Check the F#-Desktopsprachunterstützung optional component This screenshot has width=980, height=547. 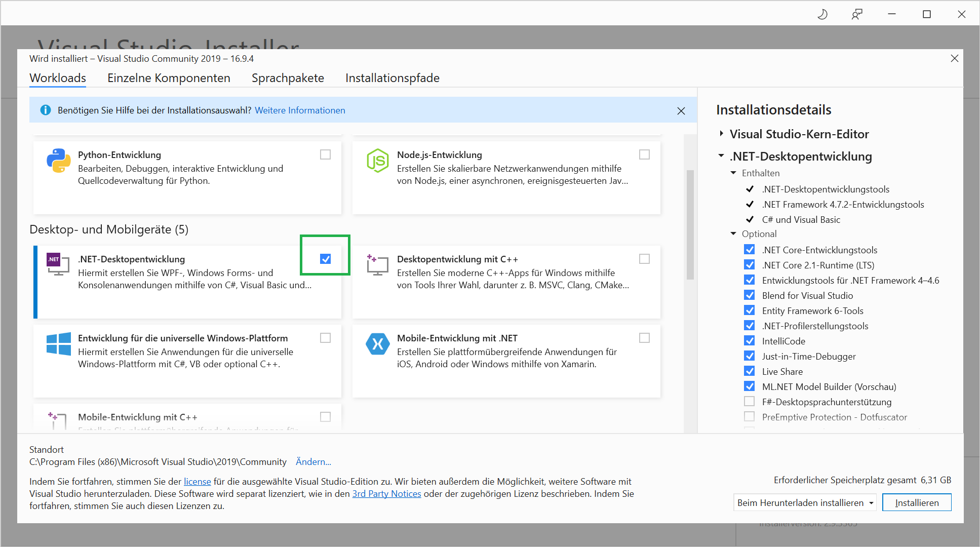pos(749,402)
